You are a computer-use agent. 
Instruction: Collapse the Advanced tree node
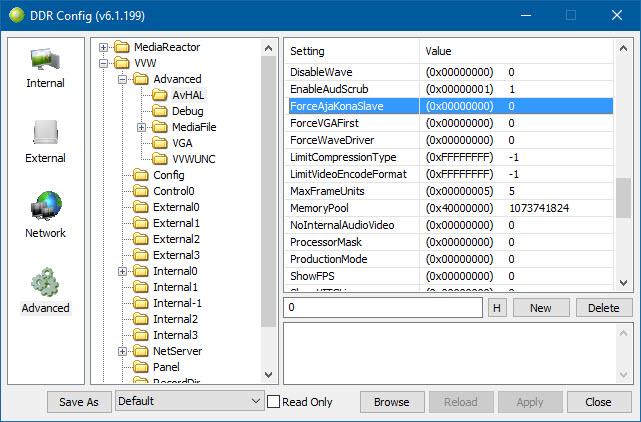tap(122, 79)
